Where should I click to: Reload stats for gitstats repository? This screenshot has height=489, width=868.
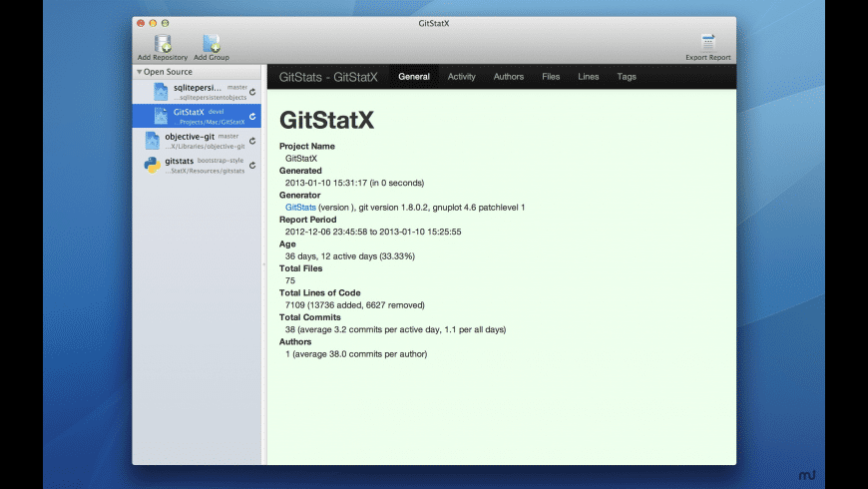pyautogui.click(x=252, y=166)
